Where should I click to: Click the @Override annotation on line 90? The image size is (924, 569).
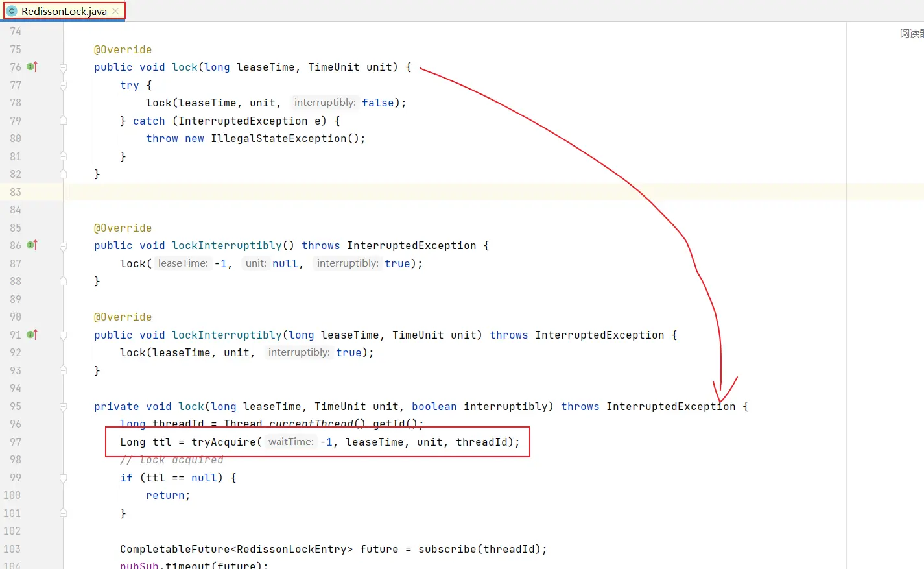123,317
